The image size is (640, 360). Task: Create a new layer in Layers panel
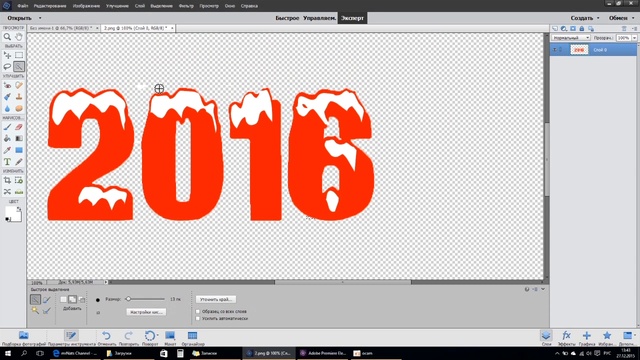(555, 29)
